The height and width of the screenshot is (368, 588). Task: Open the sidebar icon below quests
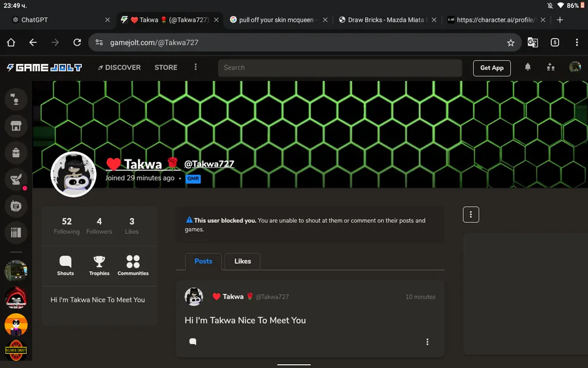coord(16,206)
